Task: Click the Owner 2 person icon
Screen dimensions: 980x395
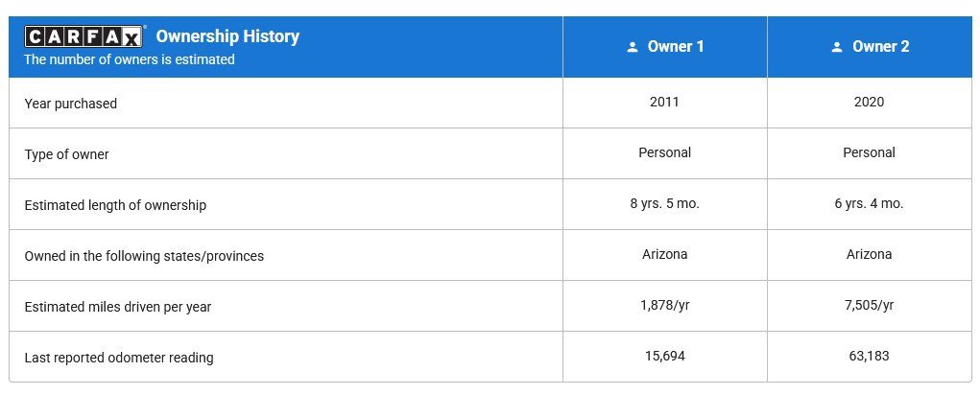Action: [x=837, y=47]
